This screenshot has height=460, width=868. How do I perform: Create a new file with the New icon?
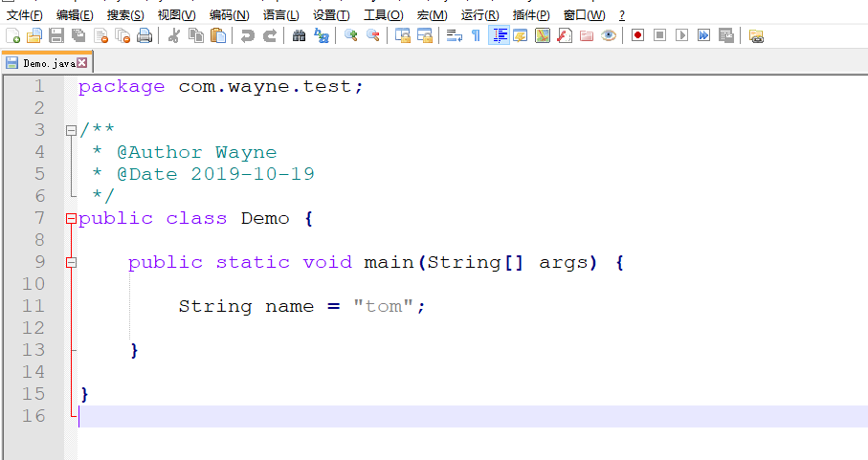click(x=12, y=36)
